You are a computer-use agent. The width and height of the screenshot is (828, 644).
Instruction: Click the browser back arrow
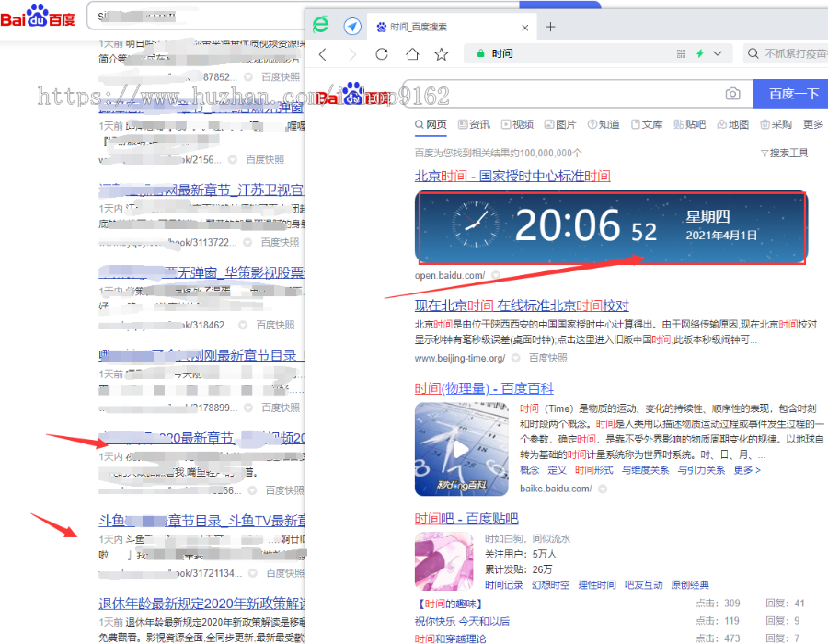click(322, 54)
